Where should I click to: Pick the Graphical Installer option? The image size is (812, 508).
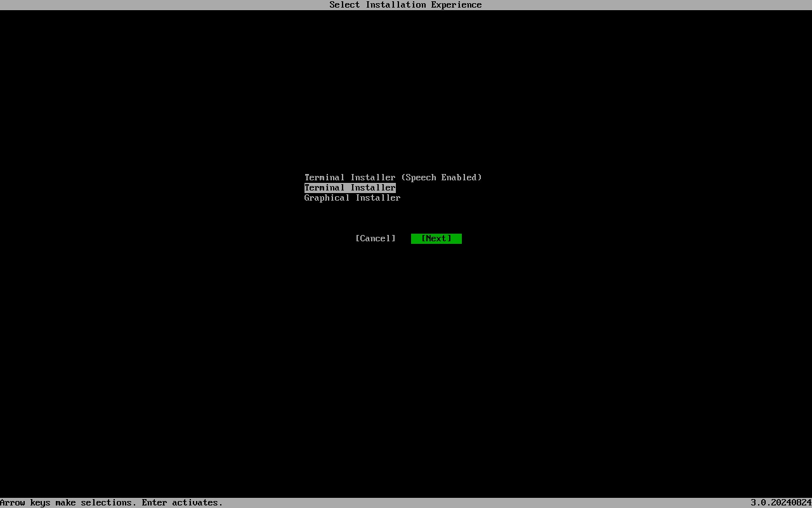[353, 197]
